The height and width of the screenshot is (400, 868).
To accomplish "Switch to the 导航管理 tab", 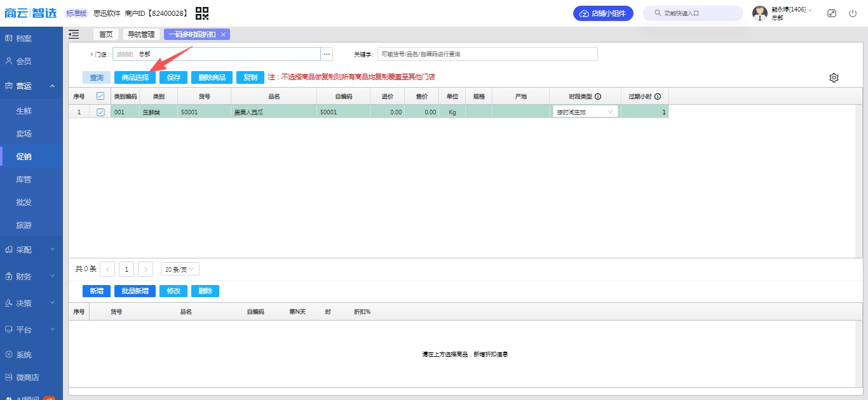I will [141, 34].
